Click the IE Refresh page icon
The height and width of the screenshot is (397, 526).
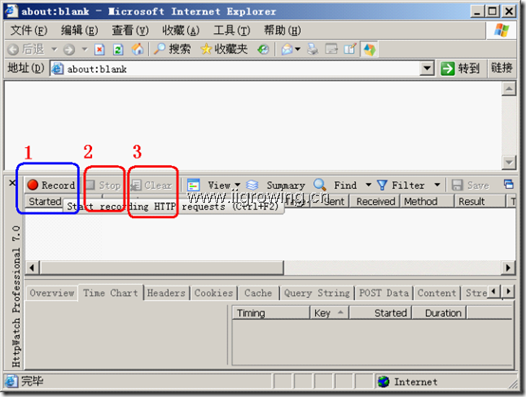(x=118, y=49)
